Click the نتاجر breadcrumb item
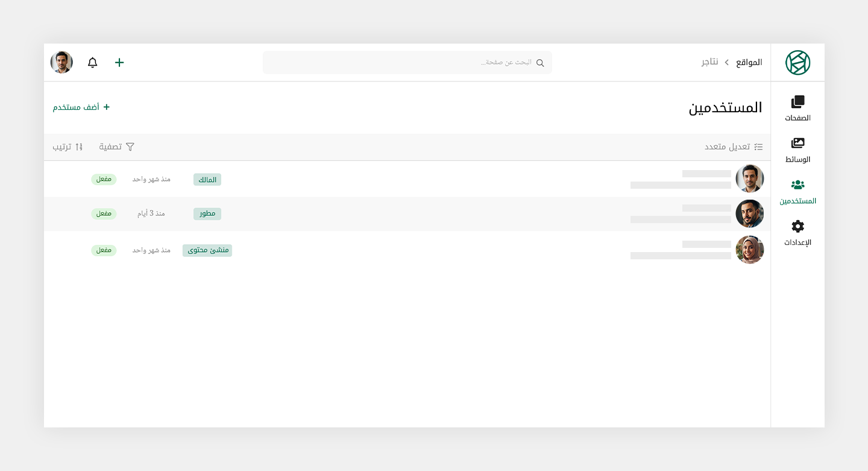Viewport: 868px width, 471px height. tap(709, 63)
